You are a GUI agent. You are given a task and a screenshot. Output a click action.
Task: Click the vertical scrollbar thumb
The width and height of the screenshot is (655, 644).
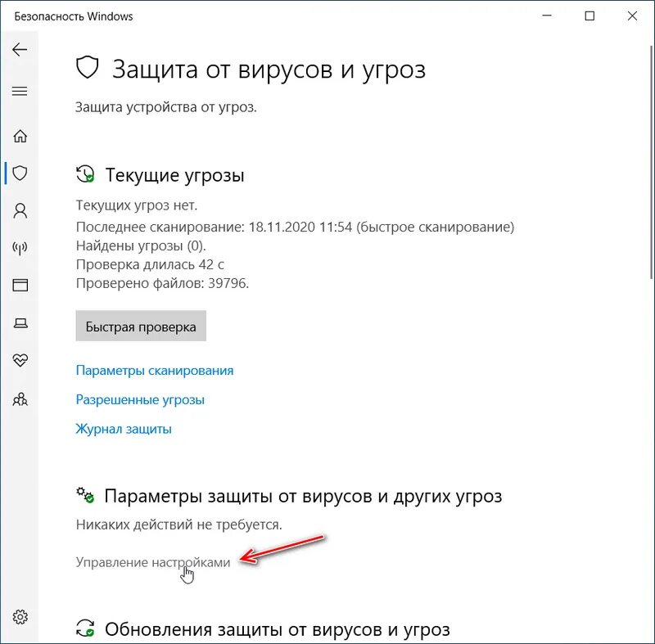tap(652, 160)
